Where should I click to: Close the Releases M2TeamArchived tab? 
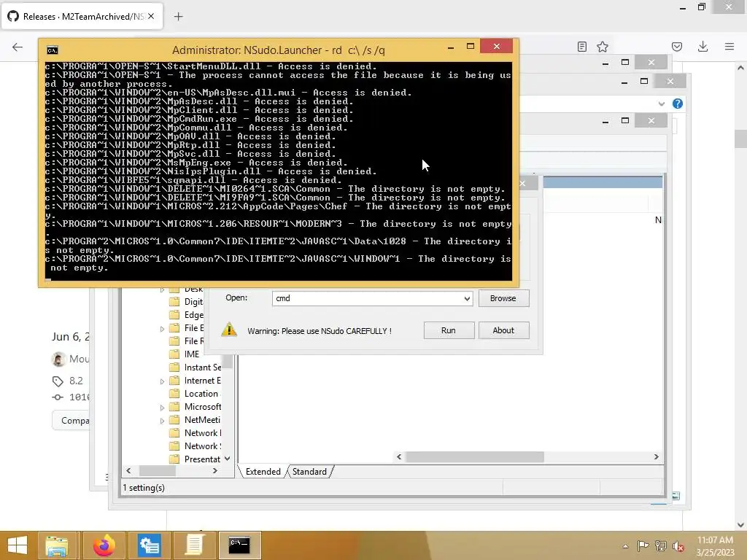pos(151,16)
